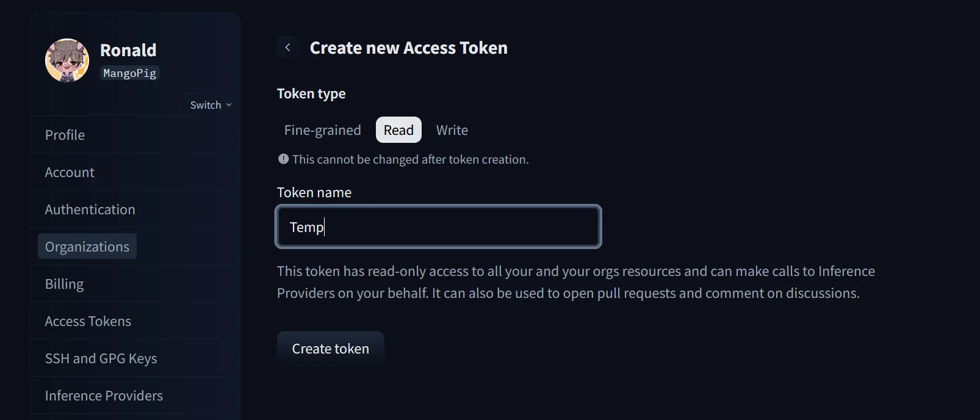Click the info icon beside the warning text
Image resolution: width=980 pixels, height=420 pixels.
pyautogui.click(x=283, y=159)
